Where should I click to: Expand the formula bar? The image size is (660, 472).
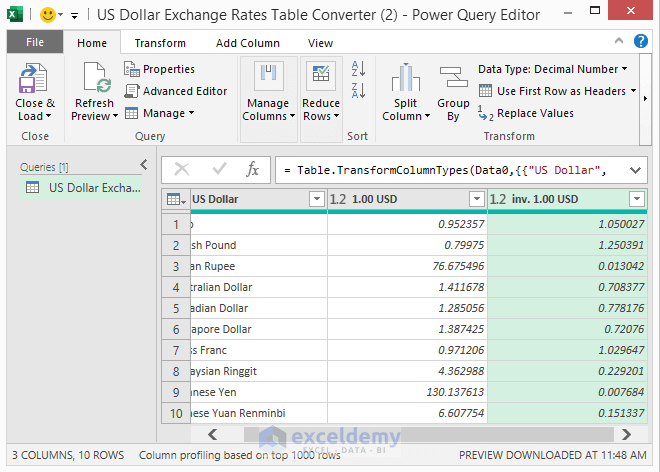pos(635,170)
